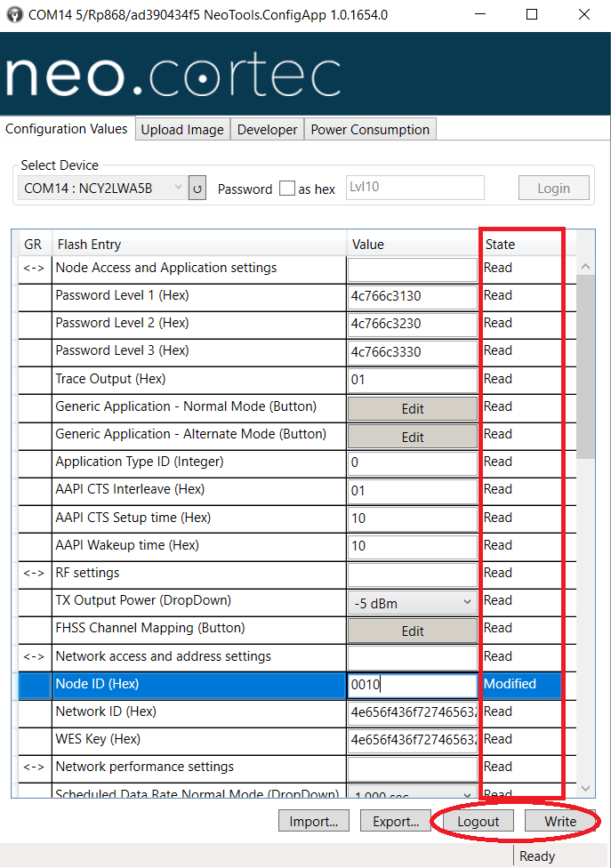Select the 'TX Output Power (DropDown)' row label

143,600
